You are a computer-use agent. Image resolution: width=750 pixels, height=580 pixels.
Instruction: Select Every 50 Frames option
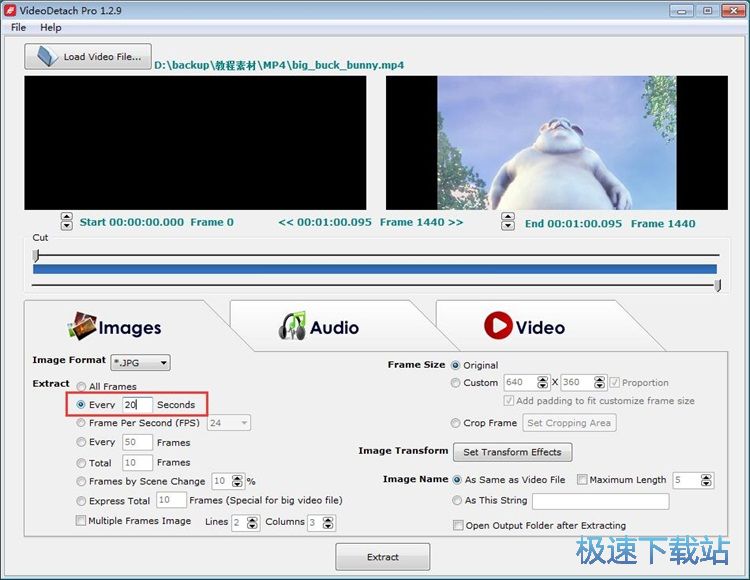point(81,442)
